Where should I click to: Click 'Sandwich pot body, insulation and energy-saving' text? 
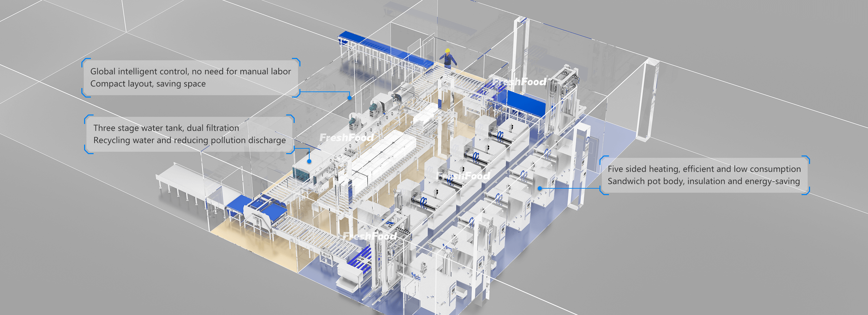[704, 181]
